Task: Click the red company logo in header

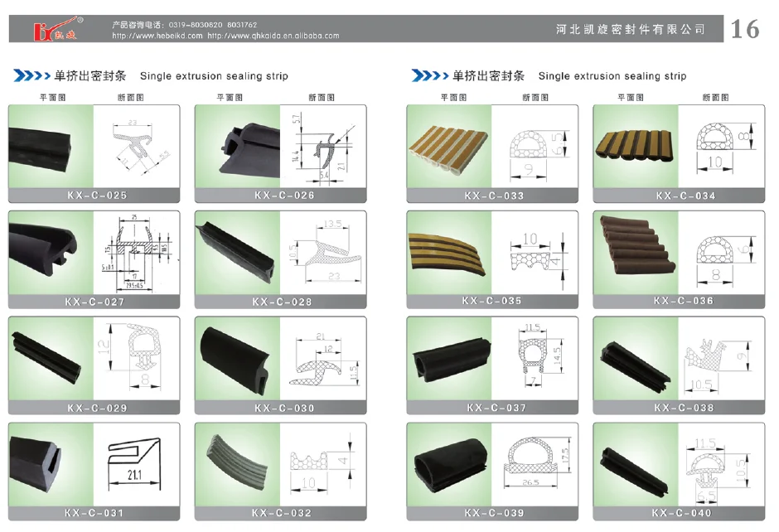Action: coord(58,29)
